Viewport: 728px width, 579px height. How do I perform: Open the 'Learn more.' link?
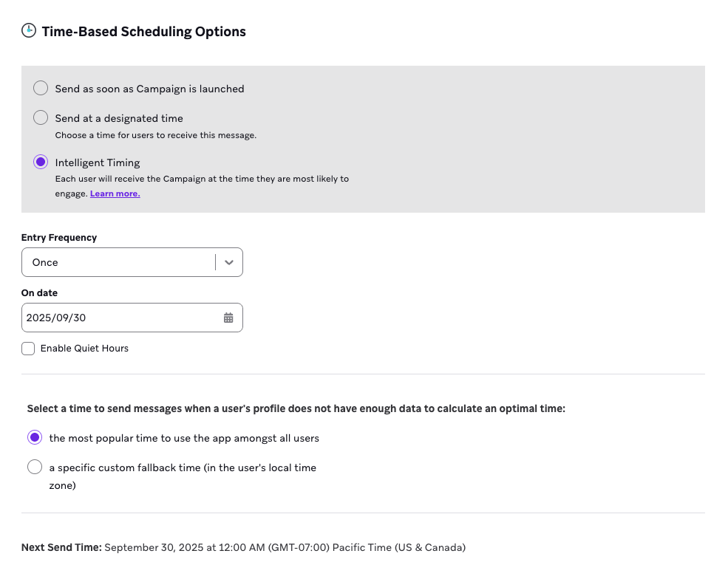(x=115, y=193)
